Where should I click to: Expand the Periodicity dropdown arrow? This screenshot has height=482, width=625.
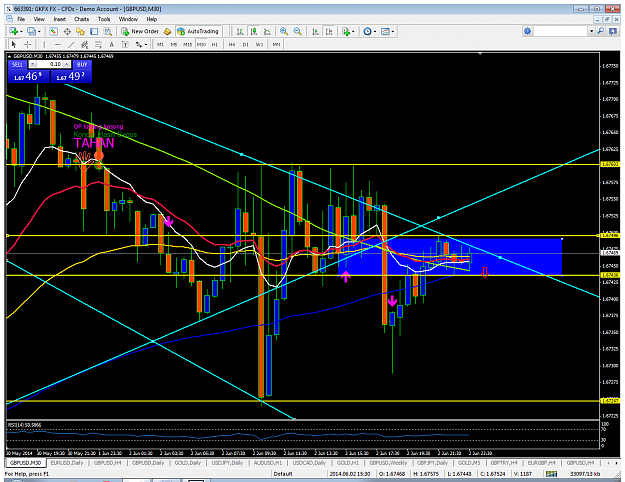[x=375, y=31]
